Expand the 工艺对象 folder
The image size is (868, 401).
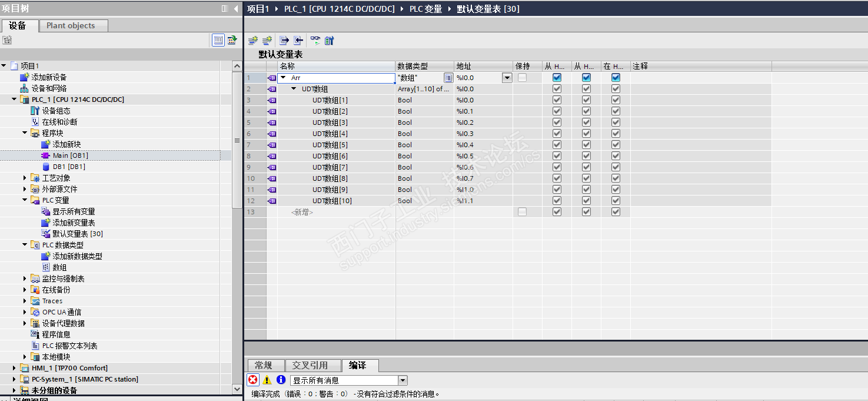[25, 178]
